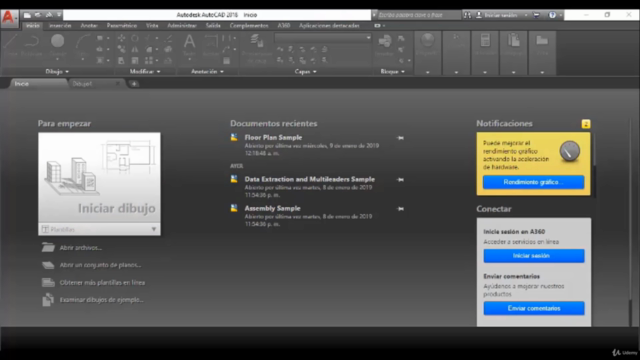The height and width of the screenshot is (360, 640).
Task: Click Abrir un conjunto de planos... link
Action: click(100, 265)
